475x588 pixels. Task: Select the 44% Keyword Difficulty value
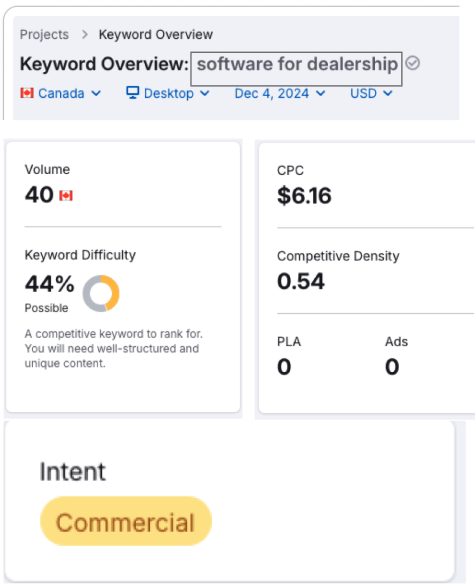tap(49, 284)
